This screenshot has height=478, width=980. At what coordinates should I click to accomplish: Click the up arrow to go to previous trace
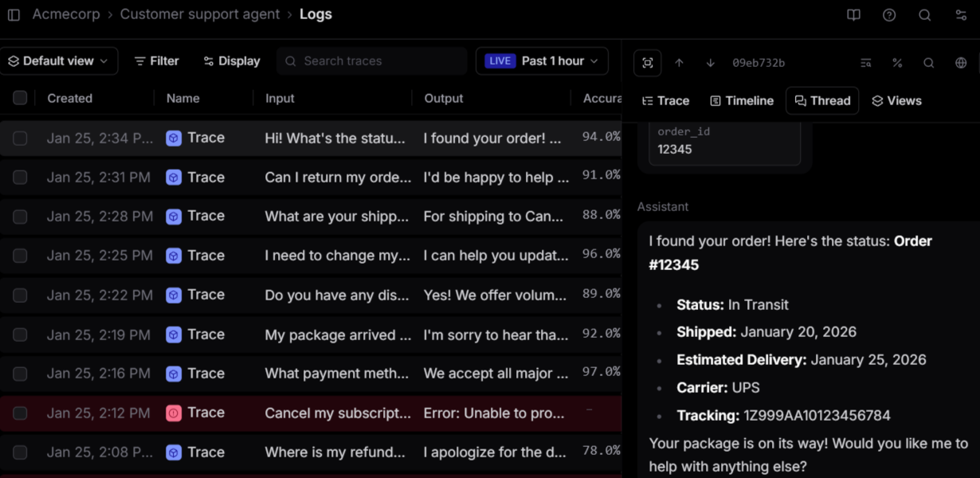[679, 62]
